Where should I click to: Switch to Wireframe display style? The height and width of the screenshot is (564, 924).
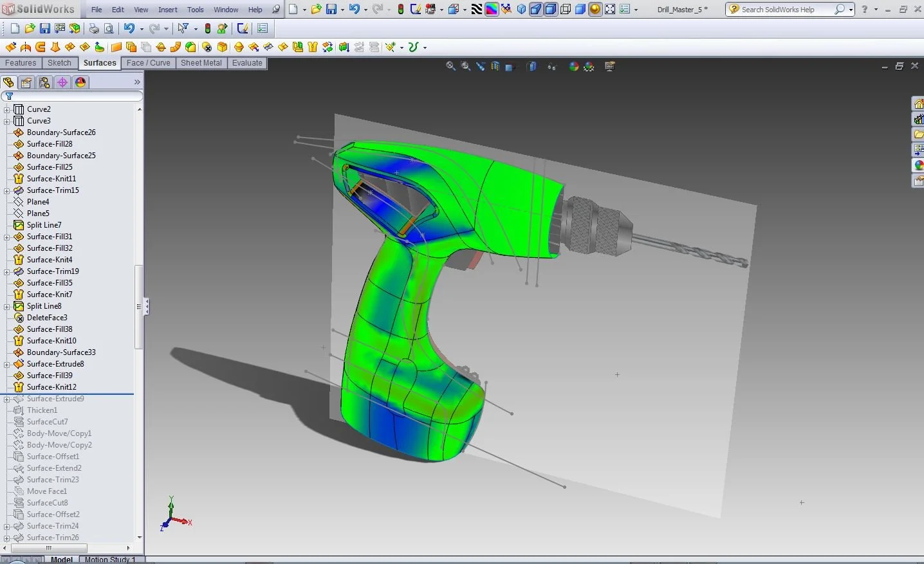point(566,10)
